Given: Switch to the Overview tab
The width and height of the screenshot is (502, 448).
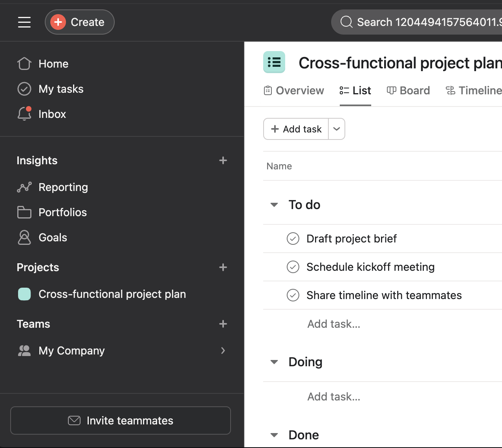Looking at the screenshot, I should click(x=294, y=91).
